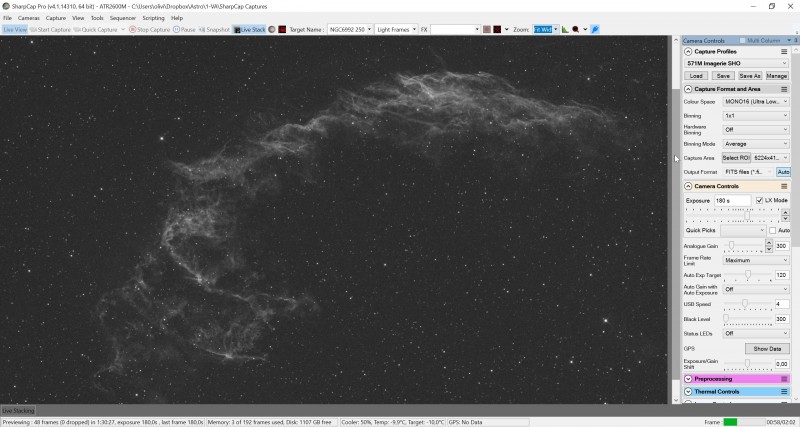Click the Exposure 180 s input field
The width and height of the screenshot is (800, 427).
733,200
